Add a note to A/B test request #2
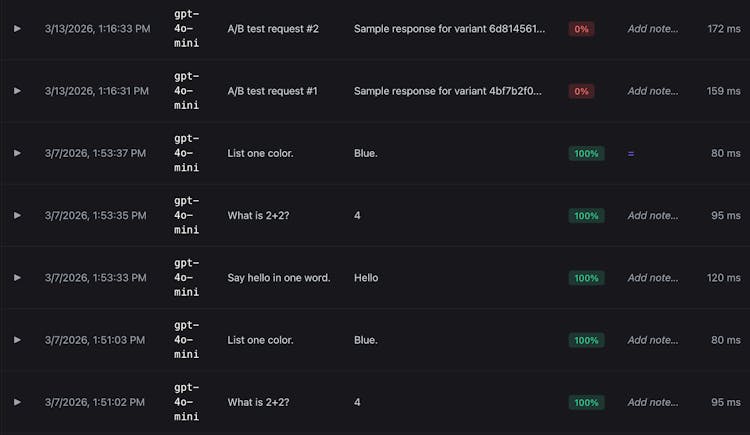 (652, 29)
